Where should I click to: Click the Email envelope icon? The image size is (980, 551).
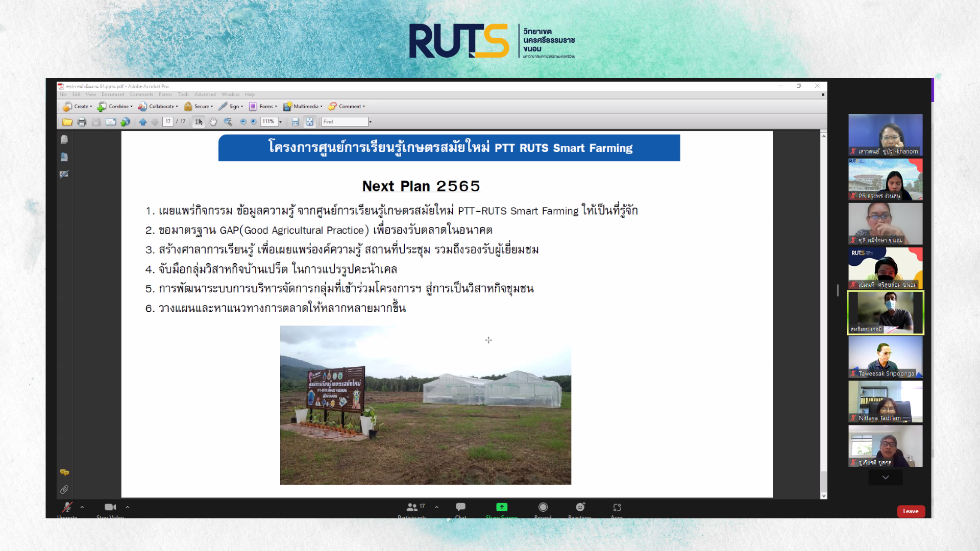(111, 122)
